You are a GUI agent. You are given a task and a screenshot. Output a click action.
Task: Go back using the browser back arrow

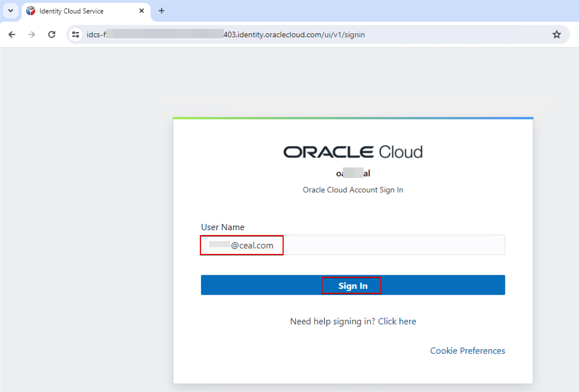(x=12, y=34)
